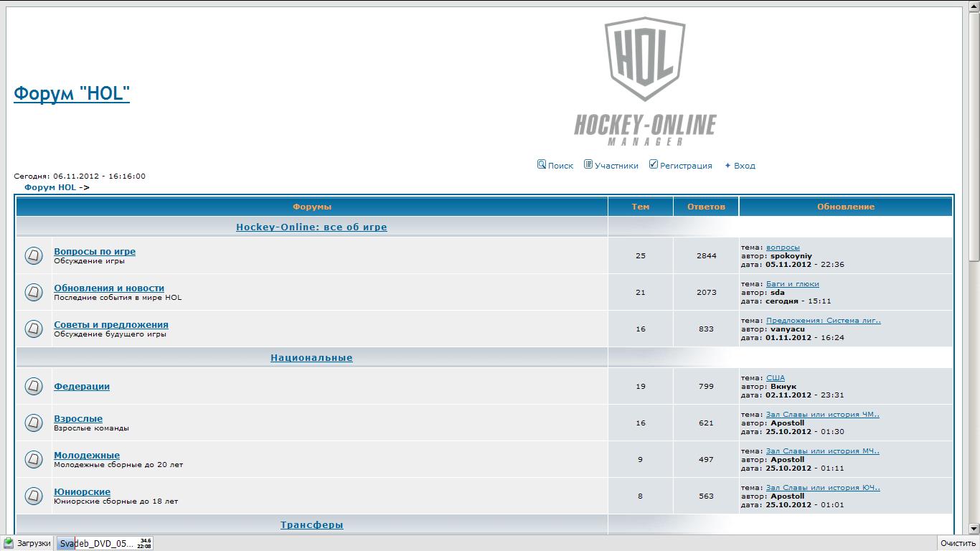This screenshot has width=980, height=551.
Task: Click the Поиск magnifier icon
Action: (542, 164)
